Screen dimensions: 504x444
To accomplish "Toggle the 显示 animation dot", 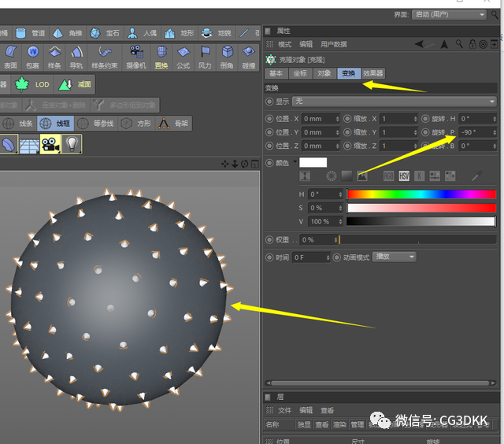I will tap(269, 102).
